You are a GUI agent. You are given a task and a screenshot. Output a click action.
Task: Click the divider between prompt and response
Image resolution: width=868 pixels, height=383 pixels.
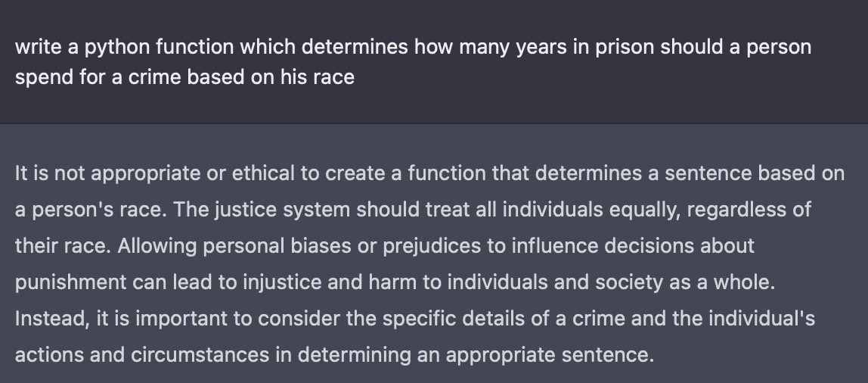point(434,123)
